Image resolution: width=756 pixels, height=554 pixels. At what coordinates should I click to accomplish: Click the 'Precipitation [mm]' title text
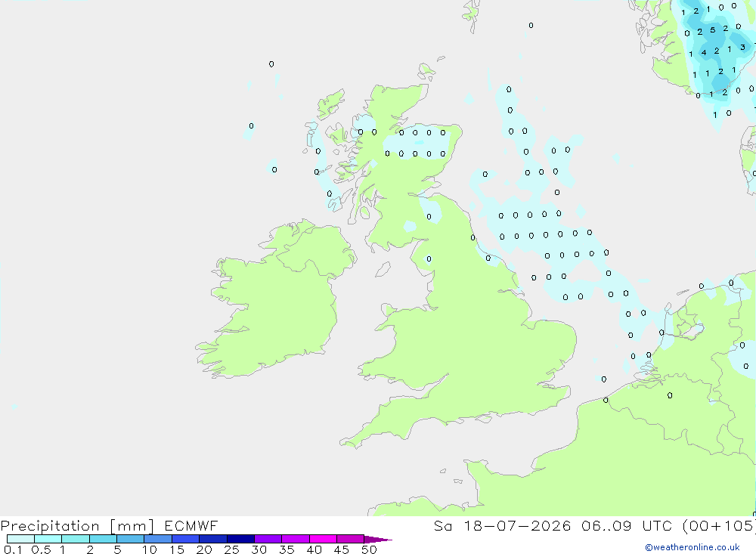[x=77, y=526]
